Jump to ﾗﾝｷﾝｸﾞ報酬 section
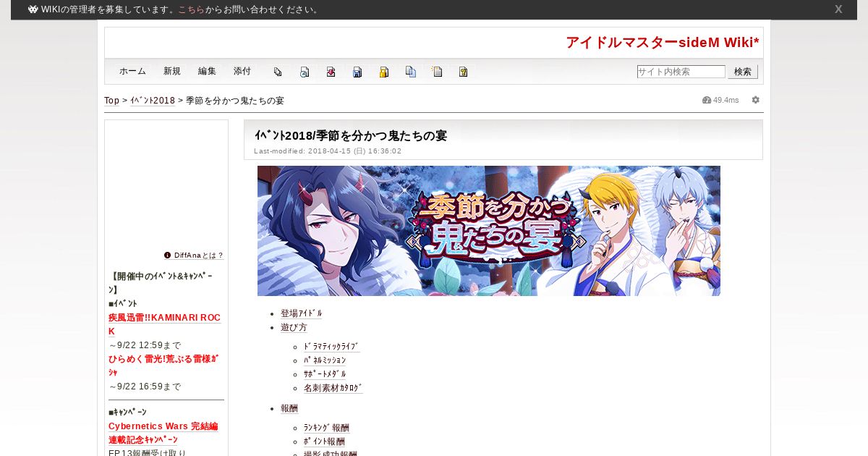The height and width of the screenshot is (456, 868). [327, 428]
